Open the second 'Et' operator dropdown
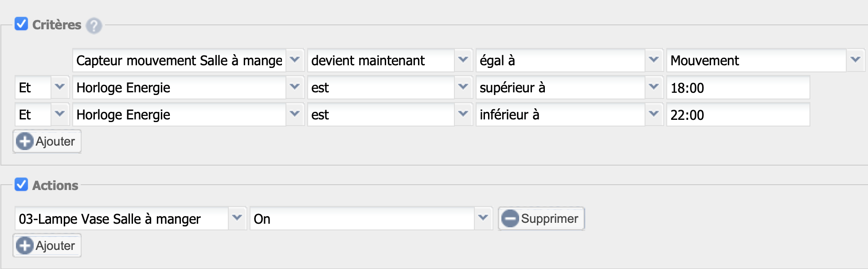Image resolution: width=868 pixels, height=269 pixels. tap(42, 115)
